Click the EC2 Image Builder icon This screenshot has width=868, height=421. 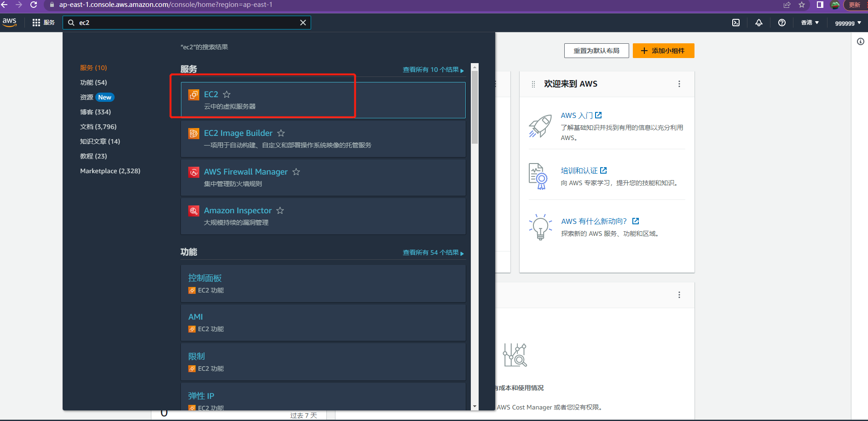pyautogui.click(x=194, y=134)
